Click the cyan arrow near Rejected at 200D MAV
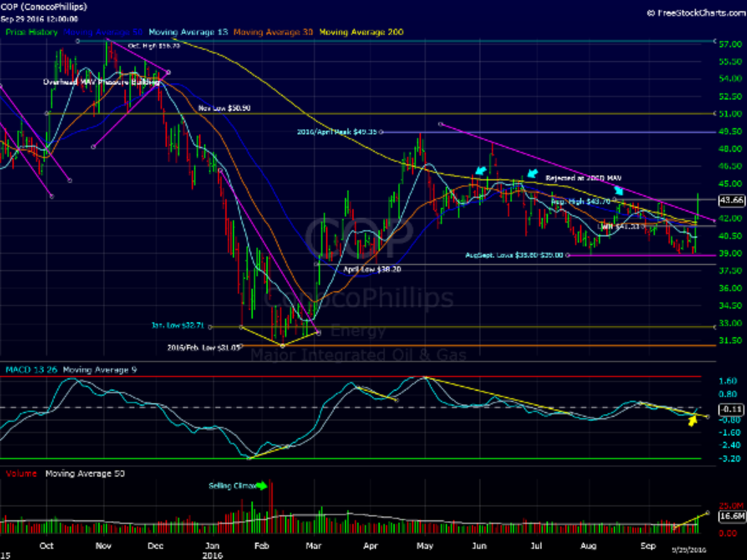Image resolution: width=747 pixels, height=560 pixels. coord(532,173)
